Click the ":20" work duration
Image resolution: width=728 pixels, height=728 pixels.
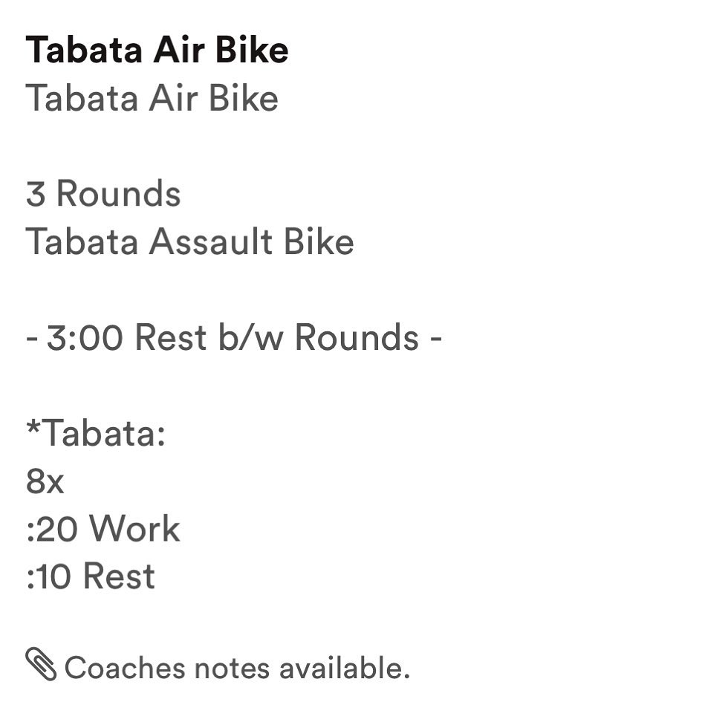coord(52,530)
